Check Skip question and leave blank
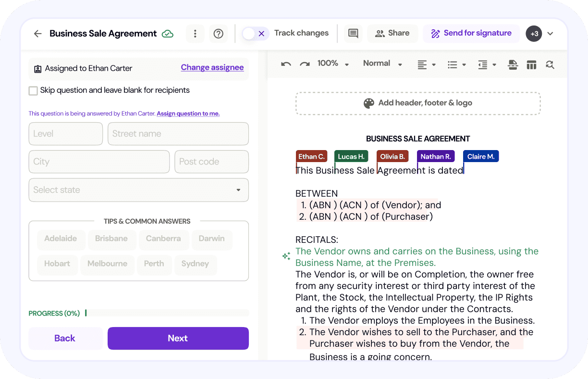Image resolution: width=588 pixels, height=379 pixels. click(x=33, y=91)
